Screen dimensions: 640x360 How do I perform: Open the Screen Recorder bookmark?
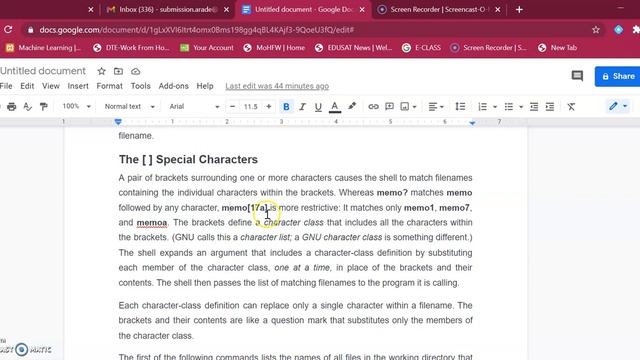[x=489, y=48]
